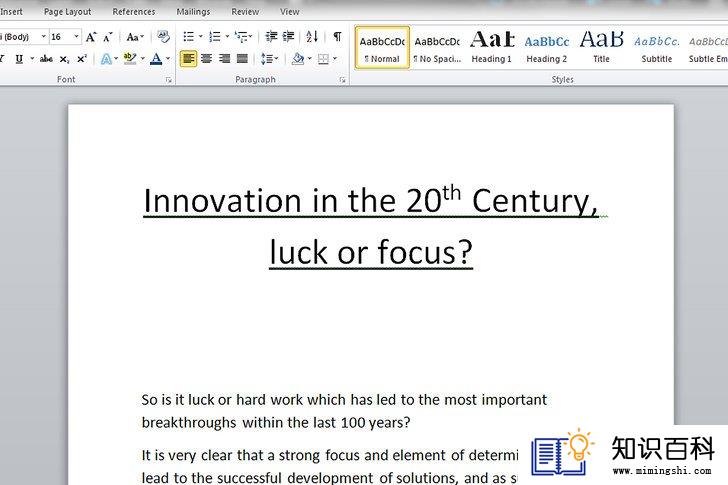Click the sentence starting 'So is it luck'
The image size is (728, 485).
(x=344, y=400)
